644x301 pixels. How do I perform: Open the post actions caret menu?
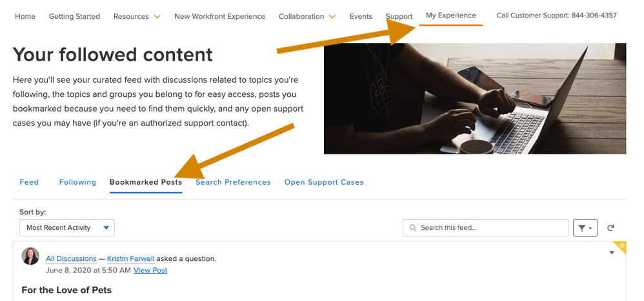(x=612, y=253)
